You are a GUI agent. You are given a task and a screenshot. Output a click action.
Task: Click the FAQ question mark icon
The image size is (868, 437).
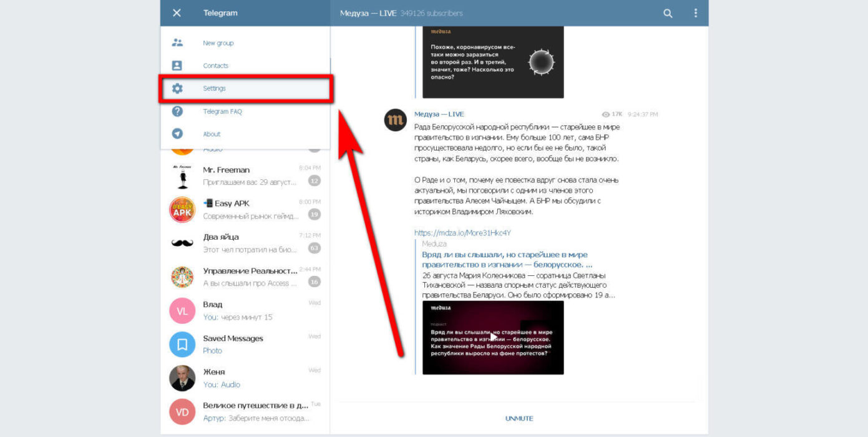(x=177, y=112)
